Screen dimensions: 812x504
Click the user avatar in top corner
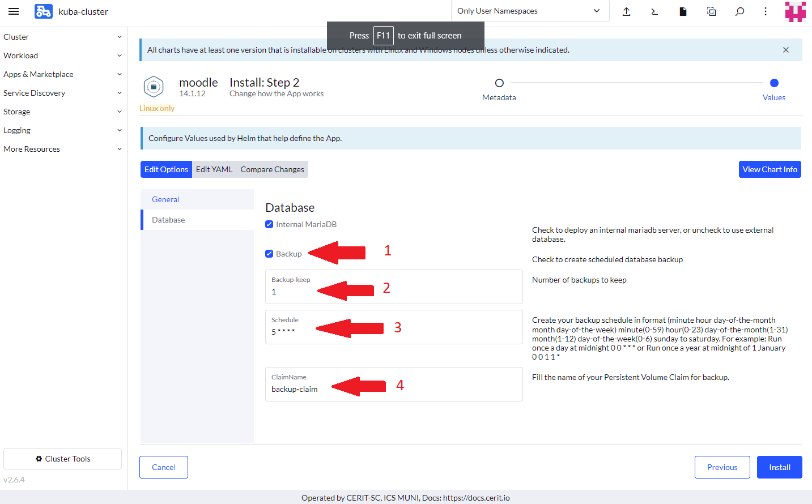coord(795,11)
